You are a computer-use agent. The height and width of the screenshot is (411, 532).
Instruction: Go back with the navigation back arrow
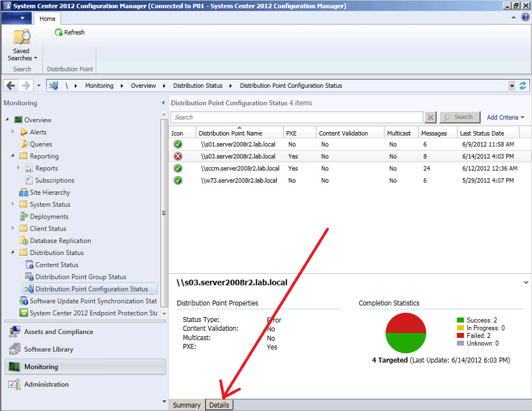pyautogui.click(x=11, y=85)
